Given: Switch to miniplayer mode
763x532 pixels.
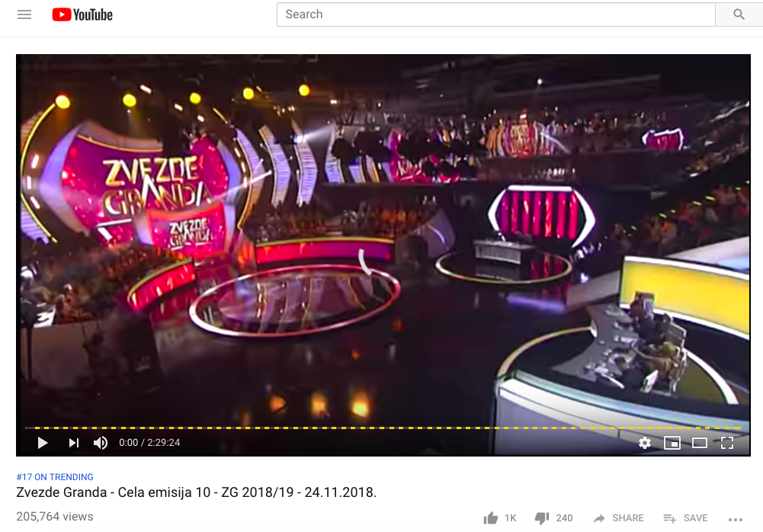Looking at the screenshot, I should coord(672,442).
